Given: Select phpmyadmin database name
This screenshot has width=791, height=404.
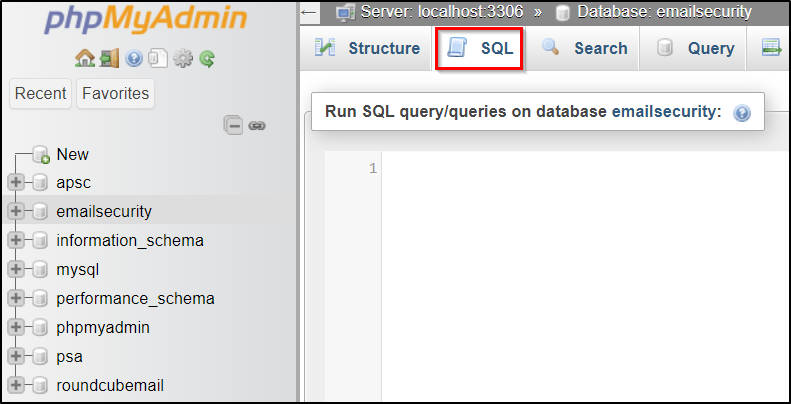Looking at the screenshot, I should pos(103,328).
